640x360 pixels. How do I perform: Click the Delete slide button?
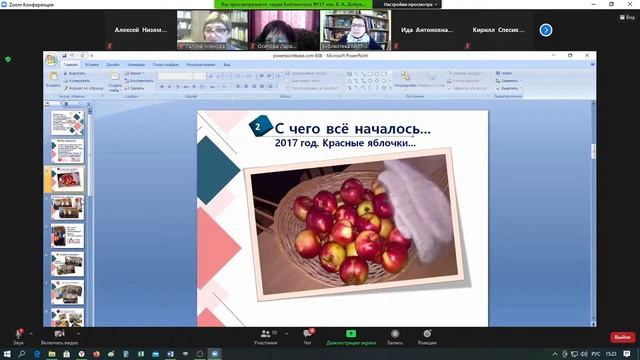click(135, 88)
